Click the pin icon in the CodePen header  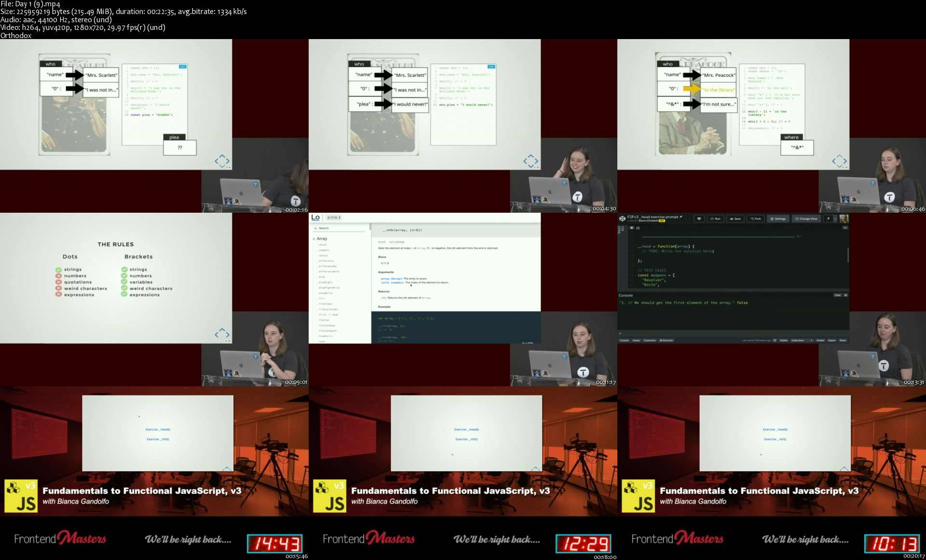(x=828, y=219)
